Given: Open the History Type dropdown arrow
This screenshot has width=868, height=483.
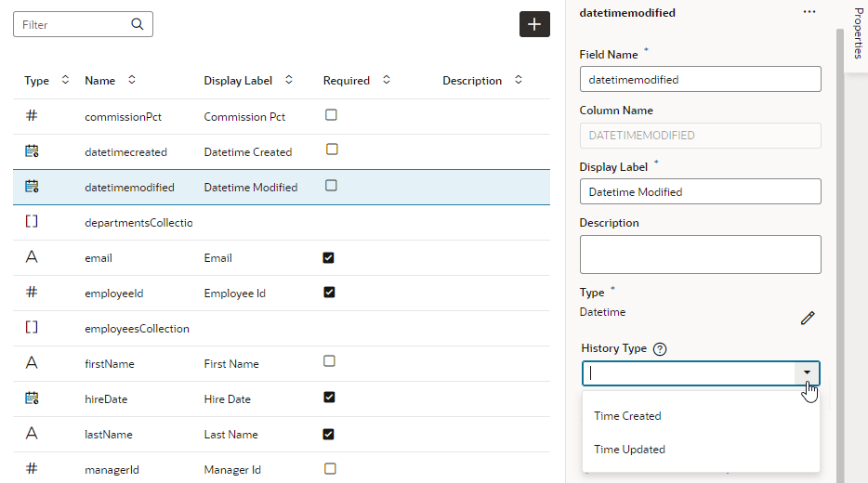Looking at the screenshot, I should click(x=807, y=373).
